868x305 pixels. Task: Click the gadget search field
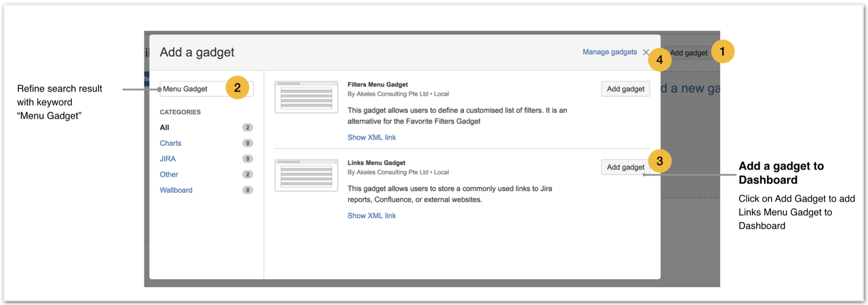click(192, 89)
